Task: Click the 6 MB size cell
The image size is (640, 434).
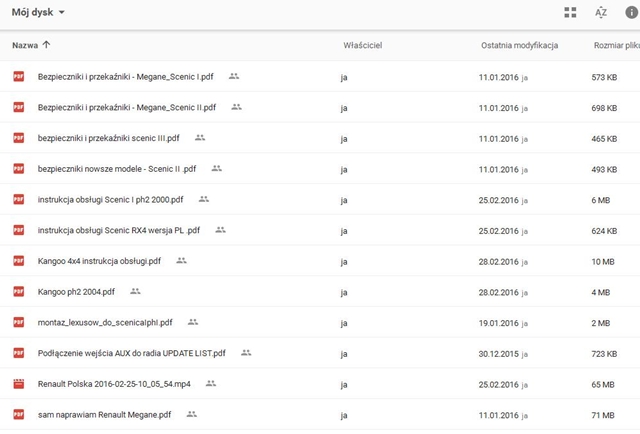Action: tap(600, 200)
